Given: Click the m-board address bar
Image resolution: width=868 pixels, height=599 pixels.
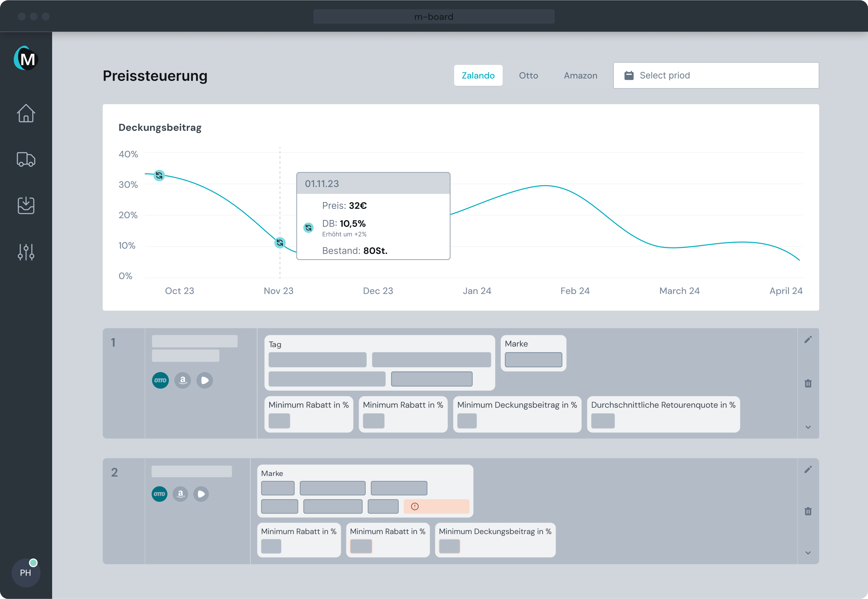Looking at the screenshot, I should pyautogui.click(x=434, y=16).
